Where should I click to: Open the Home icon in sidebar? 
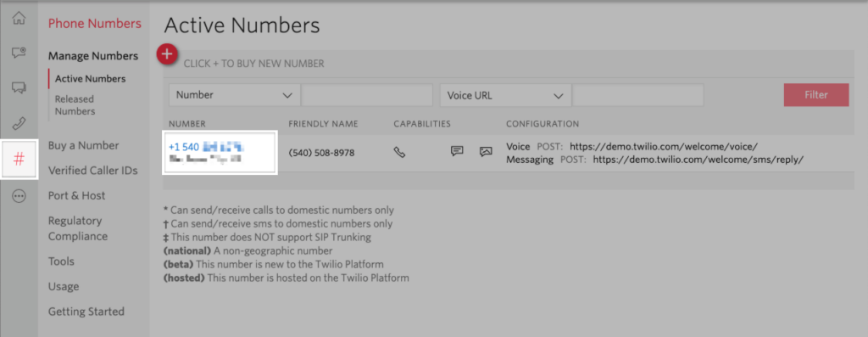point(19,19)
